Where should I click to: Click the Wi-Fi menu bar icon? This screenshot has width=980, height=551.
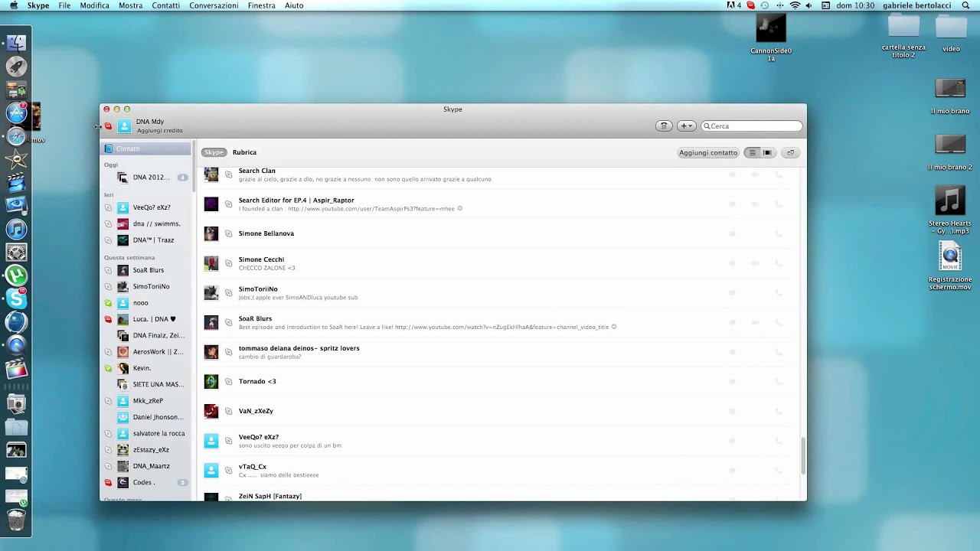click(795, 5)
